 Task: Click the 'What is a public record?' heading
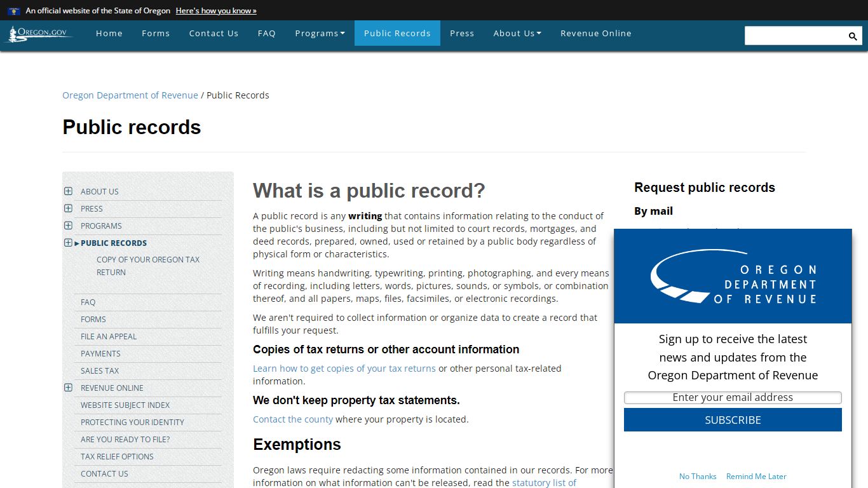tap(369, 191)
